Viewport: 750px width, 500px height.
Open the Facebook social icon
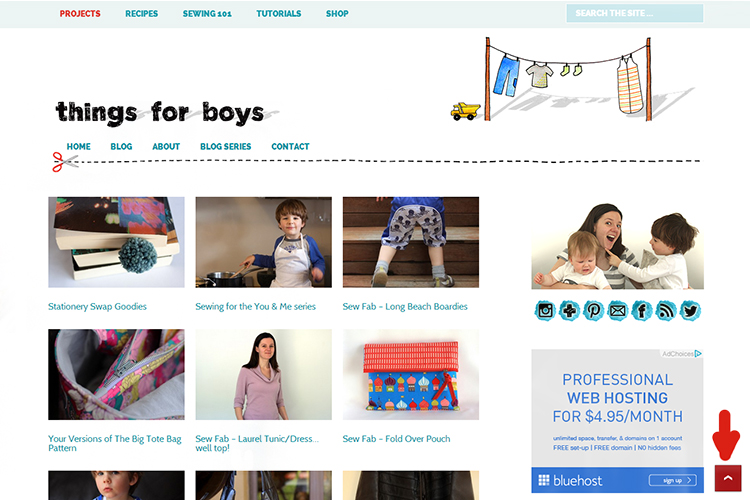click(x=642, y=311)
